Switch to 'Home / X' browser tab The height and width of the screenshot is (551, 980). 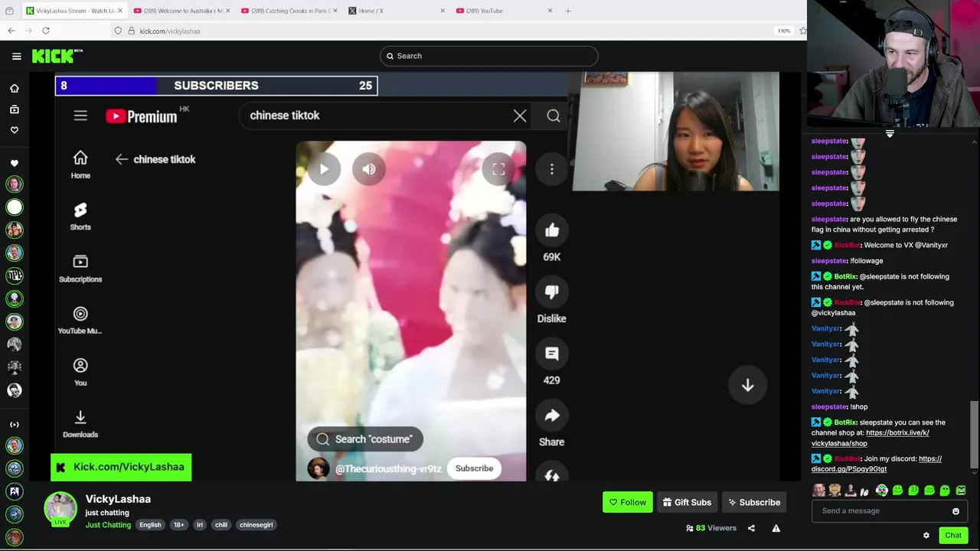(x=397, y=11)
